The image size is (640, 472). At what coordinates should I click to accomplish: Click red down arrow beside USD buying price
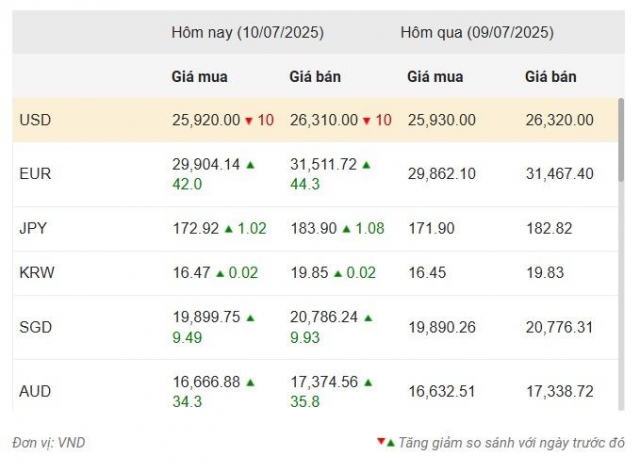tap(249, 121)
